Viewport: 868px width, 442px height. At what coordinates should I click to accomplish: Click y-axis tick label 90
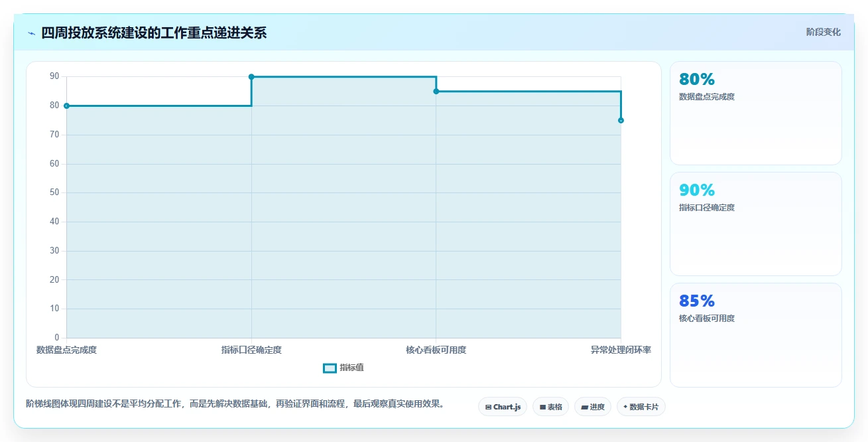click(x=54, y=76)
